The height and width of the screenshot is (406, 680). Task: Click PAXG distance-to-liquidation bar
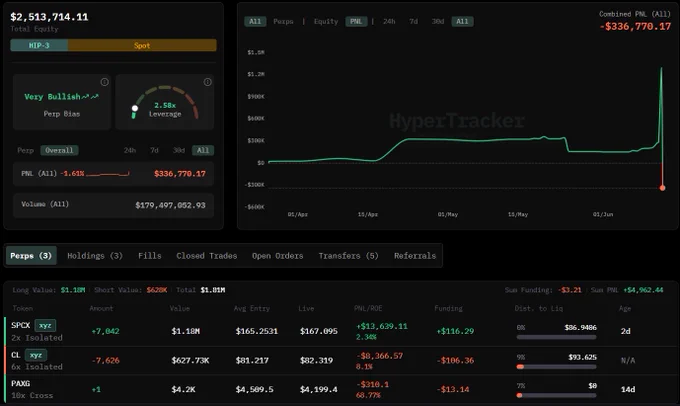coord(556,395)
